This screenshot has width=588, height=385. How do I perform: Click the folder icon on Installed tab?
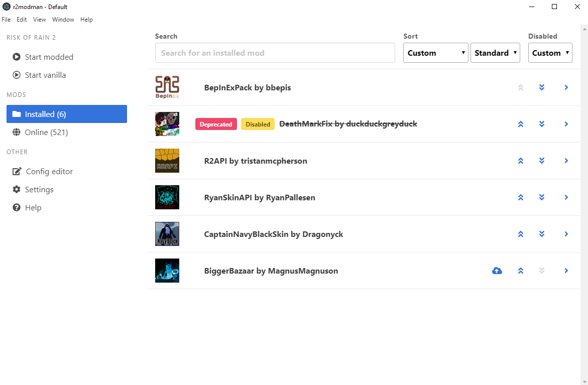pos(17,114)
